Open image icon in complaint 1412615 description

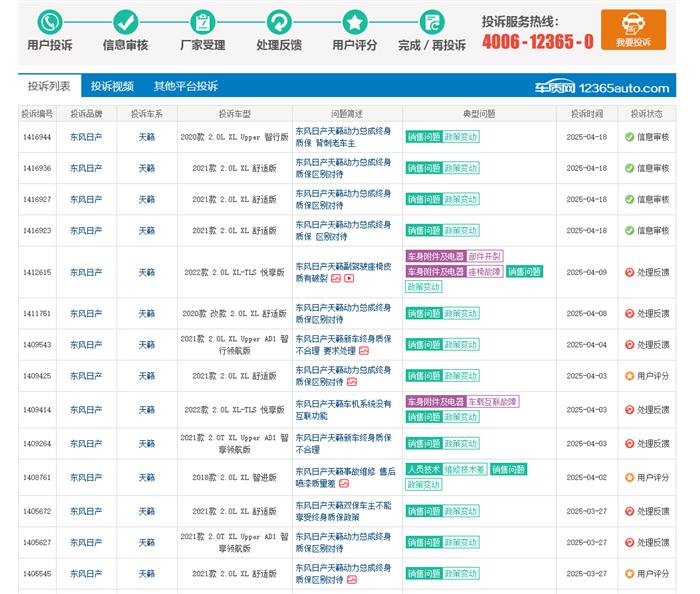point(336,278)
